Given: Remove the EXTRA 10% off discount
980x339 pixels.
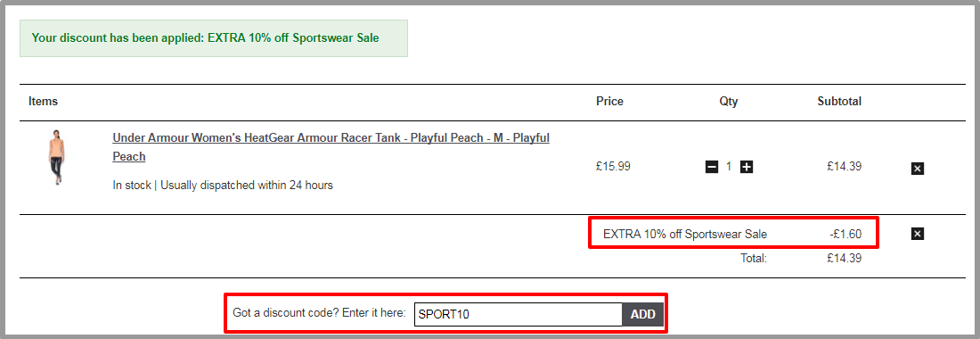Looking at the screenshot, I should point(917,234).
